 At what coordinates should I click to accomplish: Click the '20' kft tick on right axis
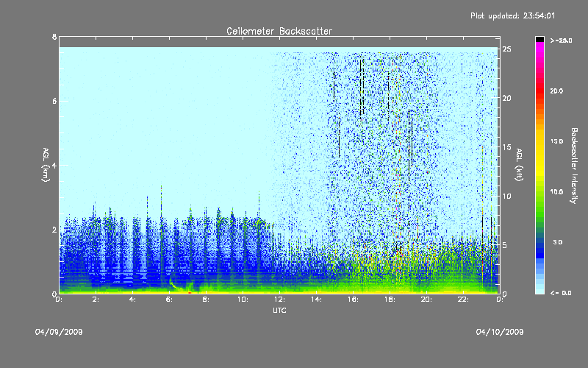506,98
